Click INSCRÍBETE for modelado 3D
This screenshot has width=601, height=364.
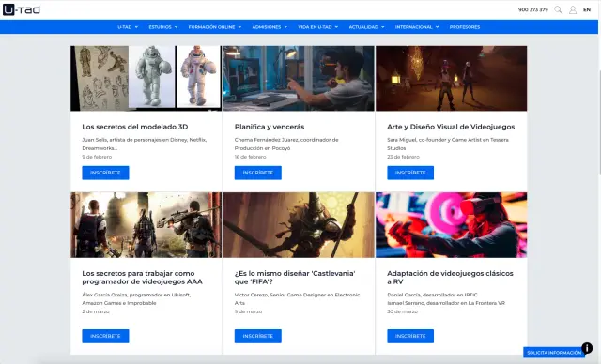[105, 173]
